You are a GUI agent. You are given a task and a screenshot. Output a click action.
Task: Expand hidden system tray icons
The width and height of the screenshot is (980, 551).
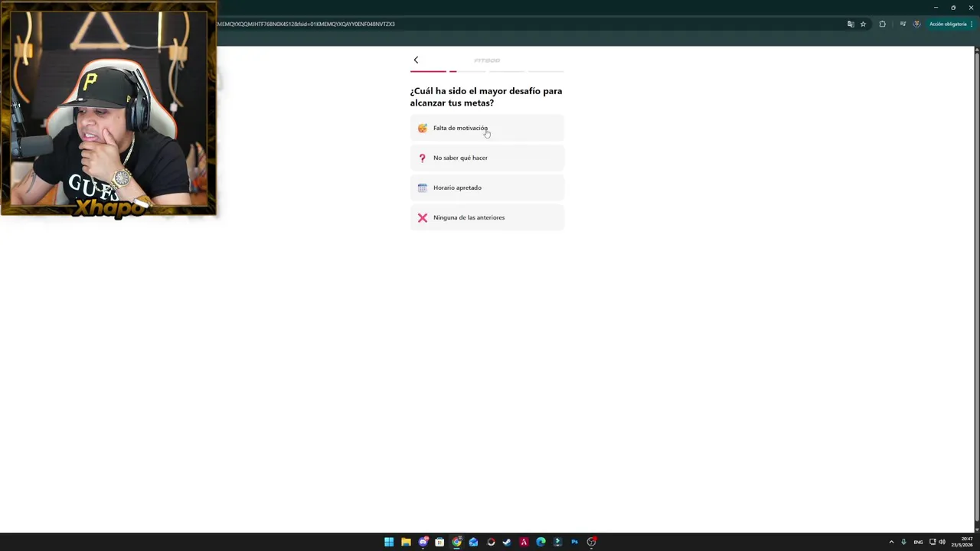click(x=891, y=542)
